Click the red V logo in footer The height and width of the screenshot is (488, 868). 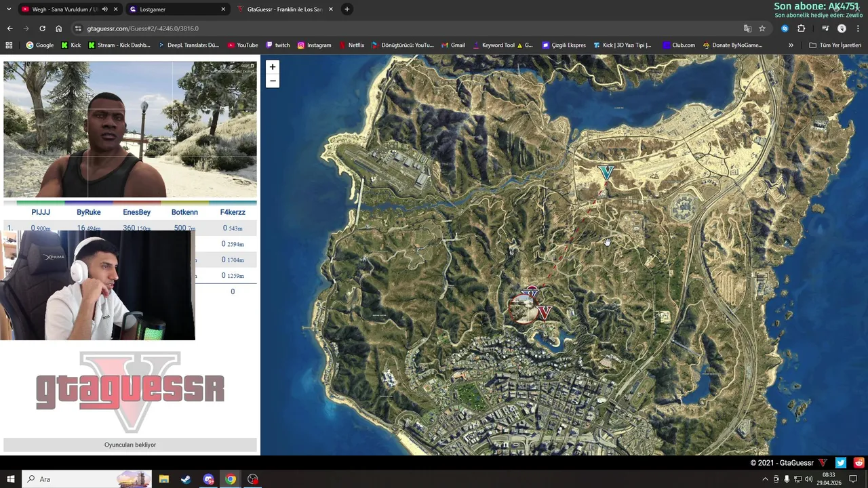(x=823, y=463)
